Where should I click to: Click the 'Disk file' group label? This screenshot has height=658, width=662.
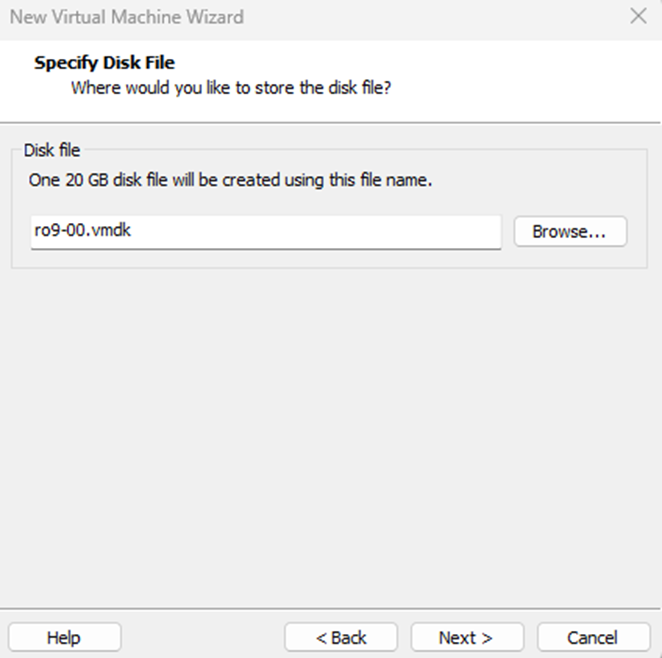point(52,150)
